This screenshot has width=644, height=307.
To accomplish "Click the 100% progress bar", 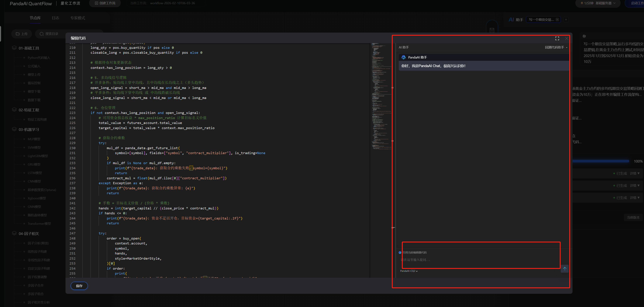I will [x=601, y=161].
